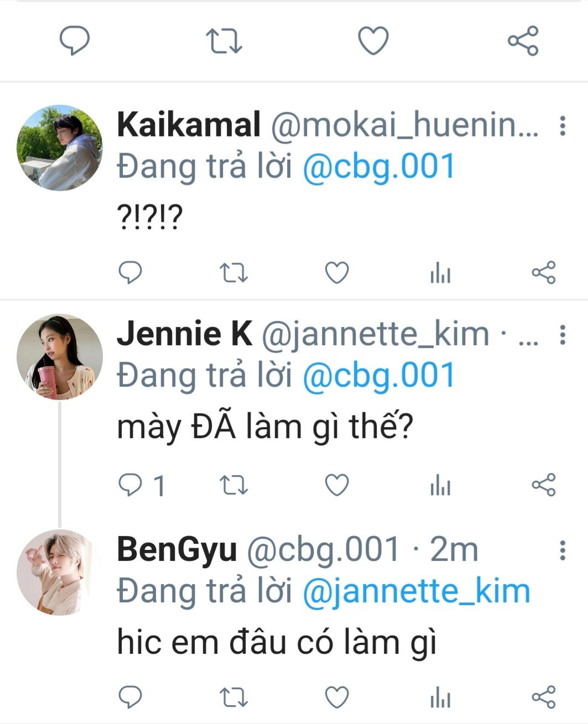588x724 pixels.
Task: Open more options on BenGyu's reply
Action: 563,550
